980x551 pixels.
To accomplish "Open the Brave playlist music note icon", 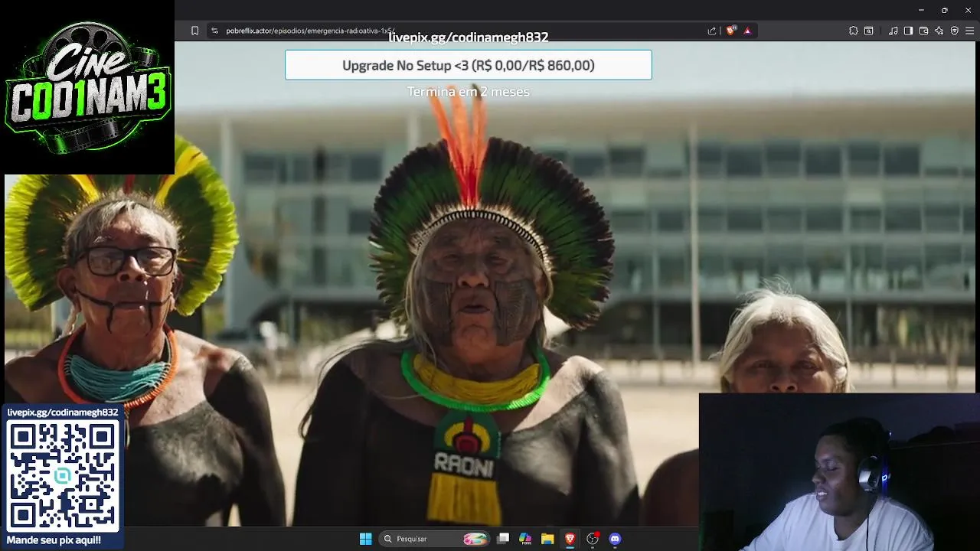I will pyautogui.click(x=893, y=31).
